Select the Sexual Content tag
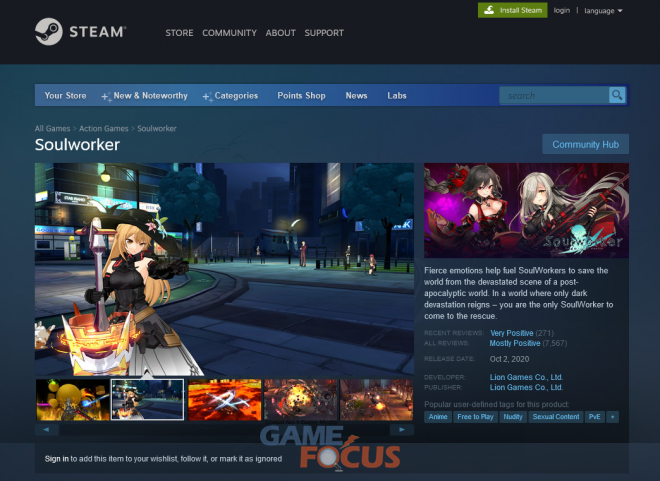 (x=556, y=417)
